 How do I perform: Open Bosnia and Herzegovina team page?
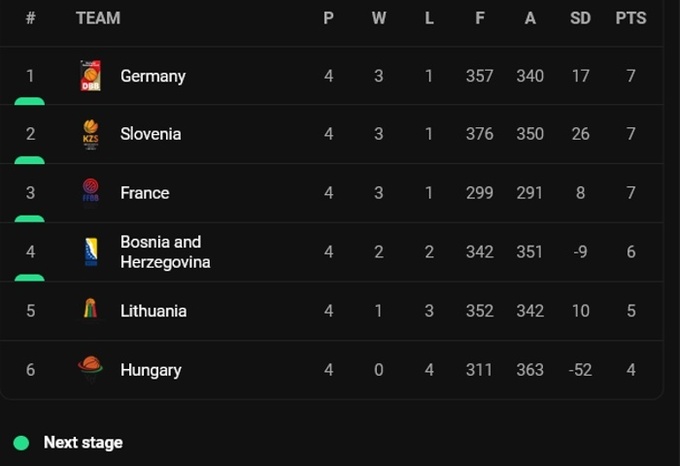pyautogui.click(x=164, y=252)
